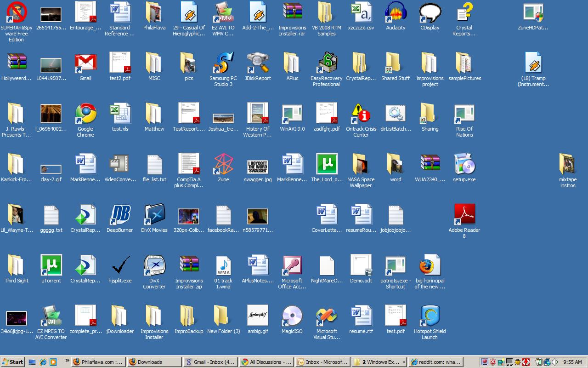Screen dimensions: 588x368
Task: Open Samsung PC Studio 3 icon
Action: (x=223, y=63)
